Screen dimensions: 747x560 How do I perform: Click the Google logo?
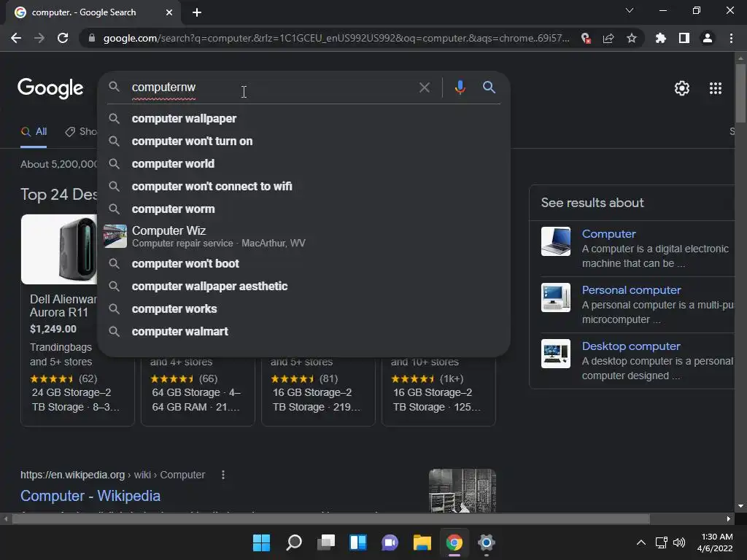[50, 88]
